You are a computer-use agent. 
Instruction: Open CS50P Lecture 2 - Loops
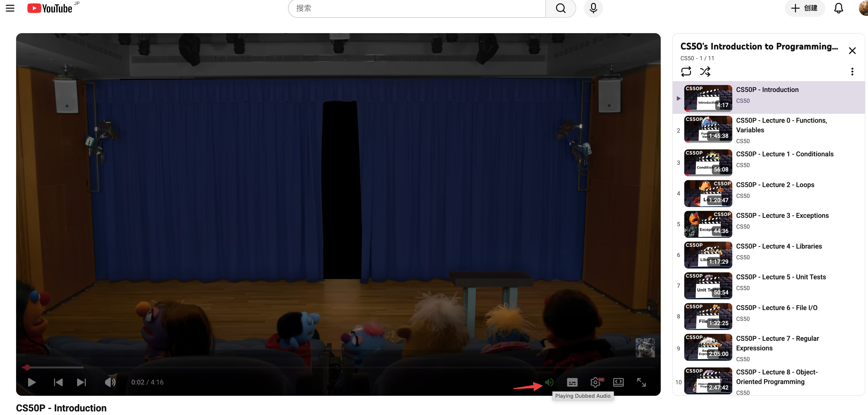point(775,185)
